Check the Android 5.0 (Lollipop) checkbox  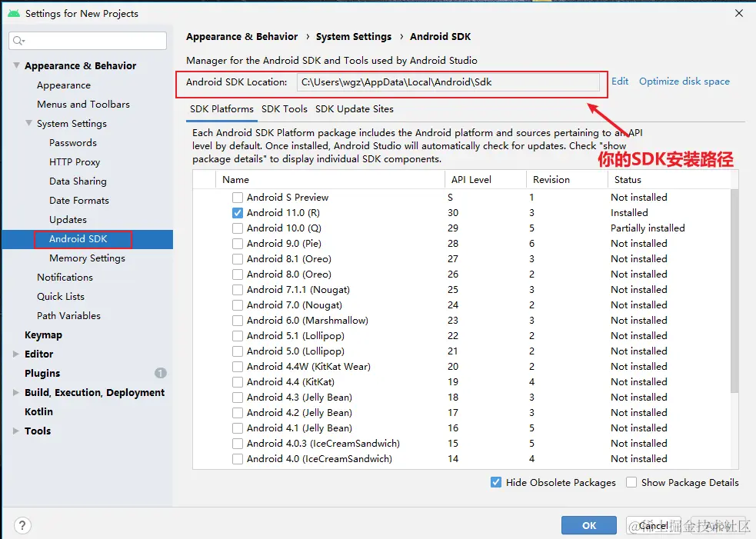coord(237,351)
